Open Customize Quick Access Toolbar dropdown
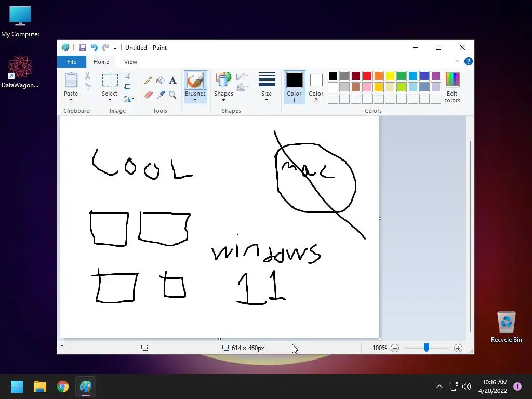The image size is (532, 399). pos(115,48)
